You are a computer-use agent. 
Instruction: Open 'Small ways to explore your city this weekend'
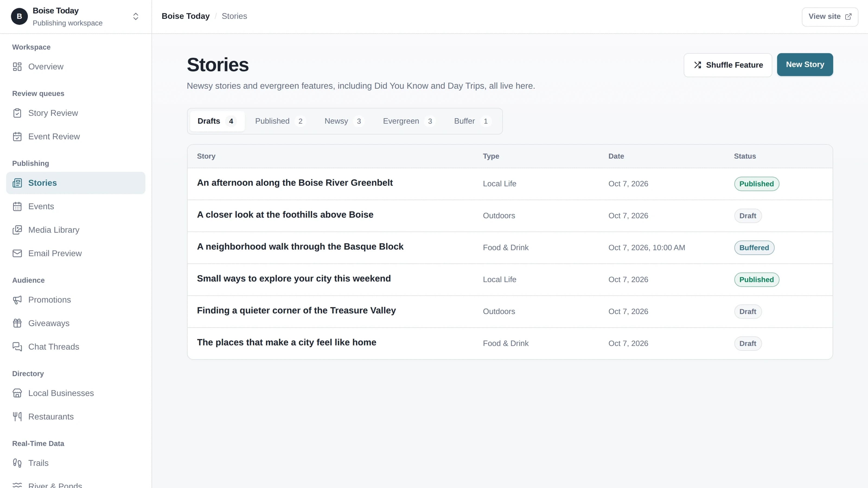pyautogui.click(x=294, y=278)
